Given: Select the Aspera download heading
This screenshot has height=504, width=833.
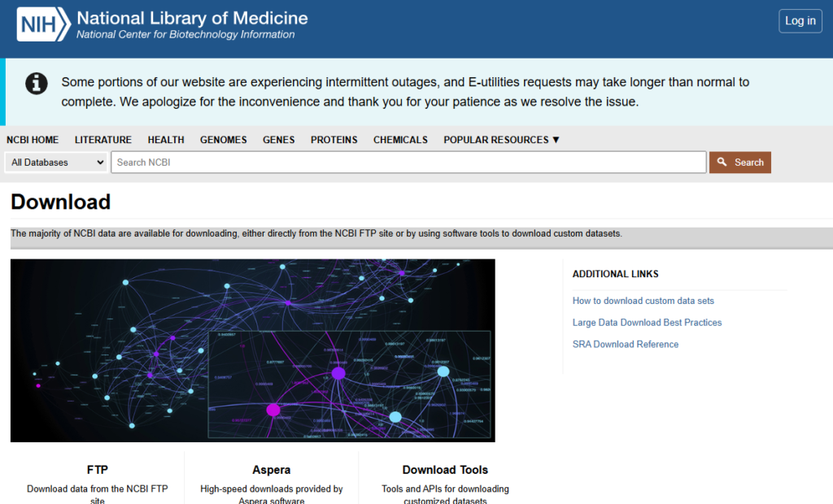Looking at the screenshot, I should pos(271,470).
